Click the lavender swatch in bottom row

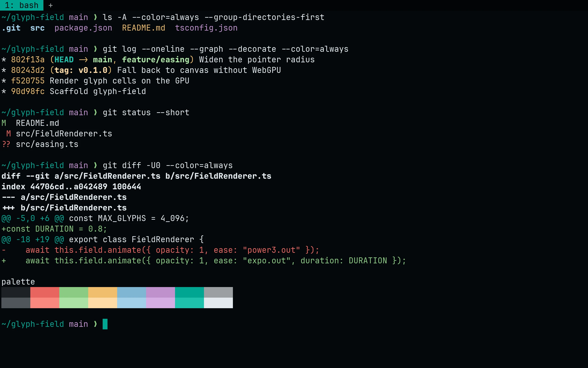(160, 303)
